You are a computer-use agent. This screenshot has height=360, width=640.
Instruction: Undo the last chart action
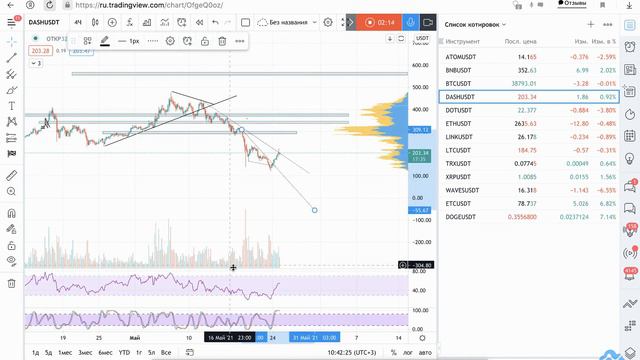click(215, 22)
